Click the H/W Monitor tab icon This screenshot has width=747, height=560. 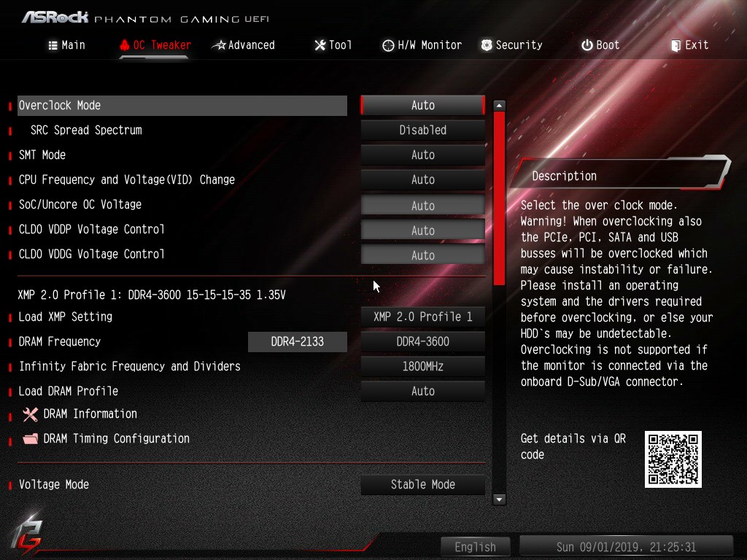point(388,45)
